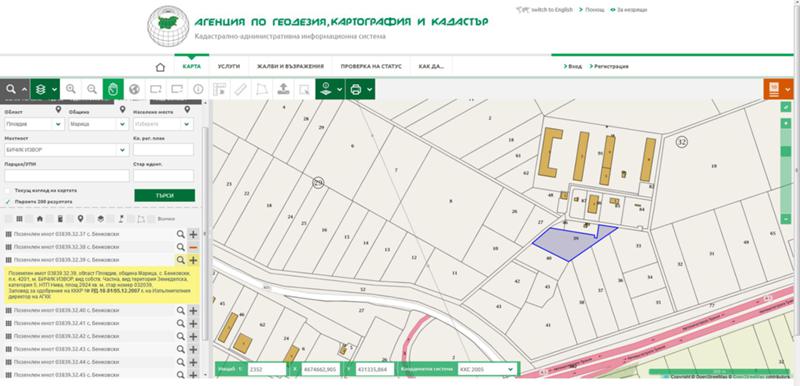Click the Кв. рег. план input field
Image resolution: width=800 pixels, height=386 pixels.
pyautogui.click(x=163, y=150)
